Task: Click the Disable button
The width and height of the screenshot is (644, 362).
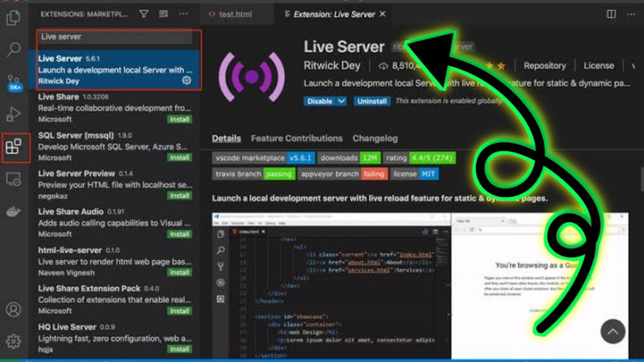Action: (320, 101)
